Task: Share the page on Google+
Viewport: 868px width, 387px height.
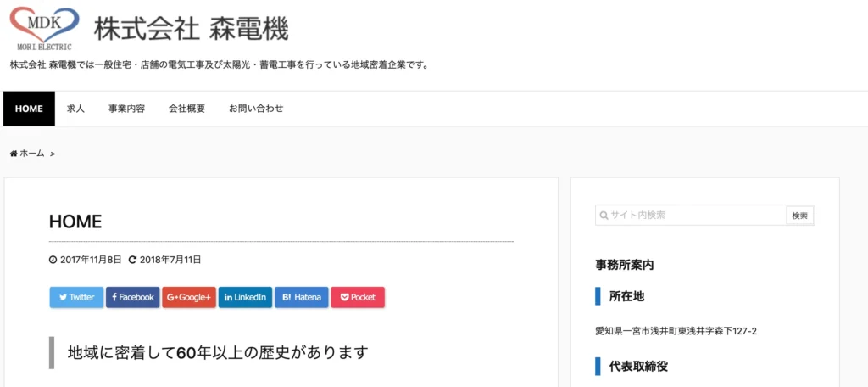Action: click(188, 297)
